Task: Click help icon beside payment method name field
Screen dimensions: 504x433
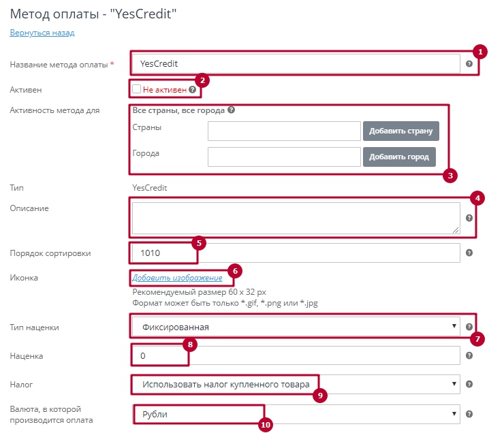Action: pos(469,64)
